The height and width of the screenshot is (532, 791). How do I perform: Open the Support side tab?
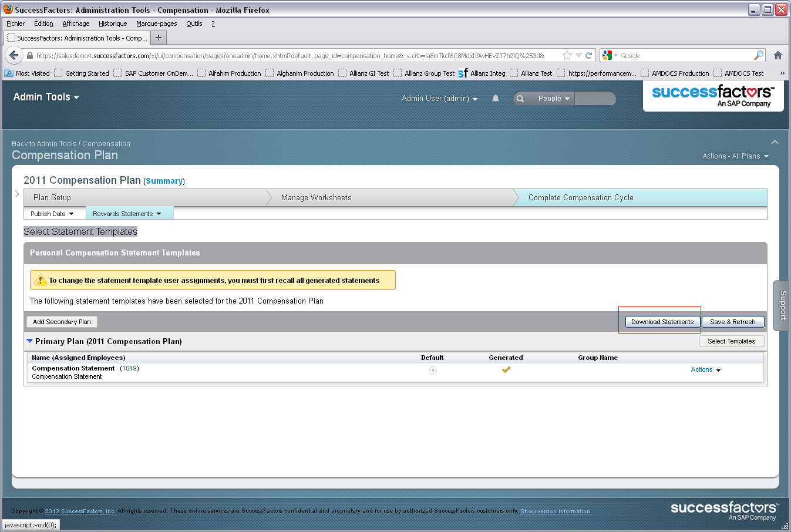(782, 305)
